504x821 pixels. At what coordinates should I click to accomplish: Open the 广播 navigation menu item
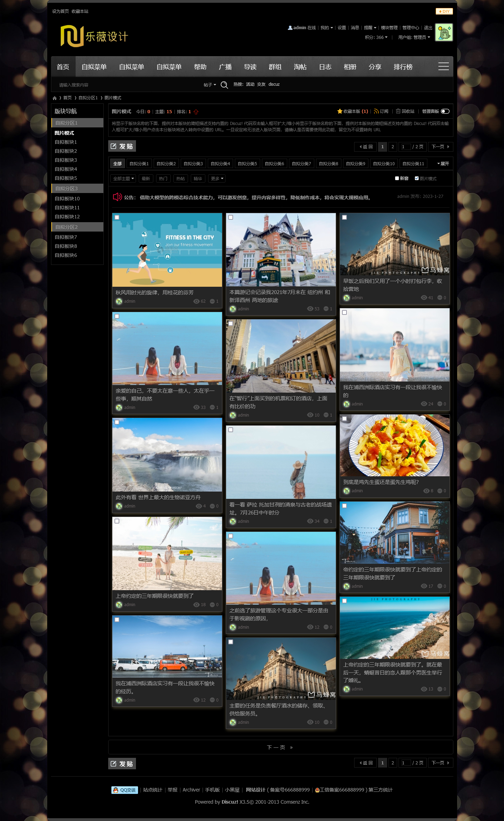coord(225,67)
